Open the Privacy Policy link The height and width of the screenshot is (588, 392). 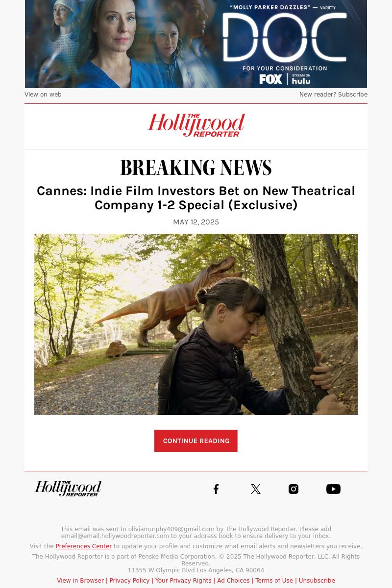click(129, 581)
